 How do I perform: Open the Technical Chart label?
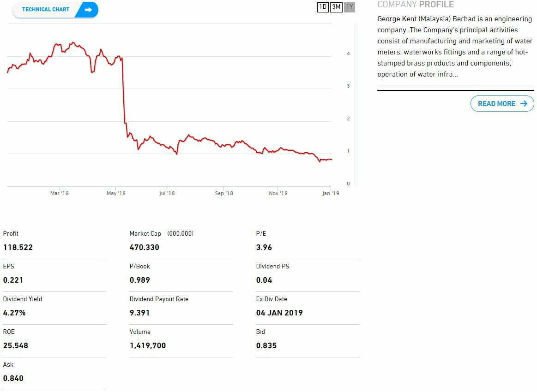coord(45,10)
